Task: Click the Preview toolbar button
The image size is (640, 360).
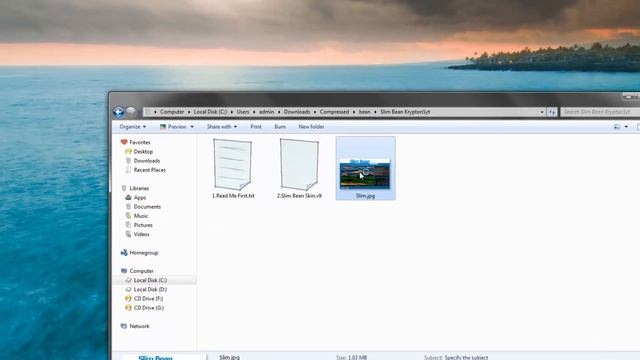Action: 173,127
